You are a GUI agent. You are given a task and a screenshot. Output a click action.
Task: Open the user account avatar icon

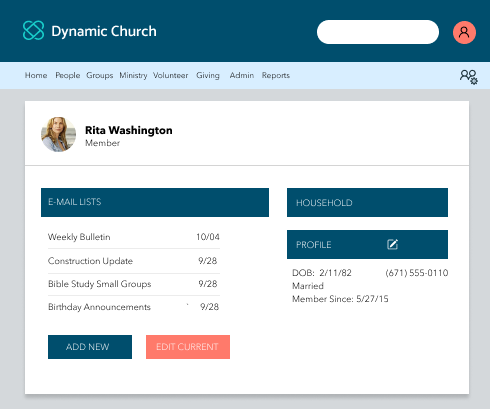click(x=464, y=32)
